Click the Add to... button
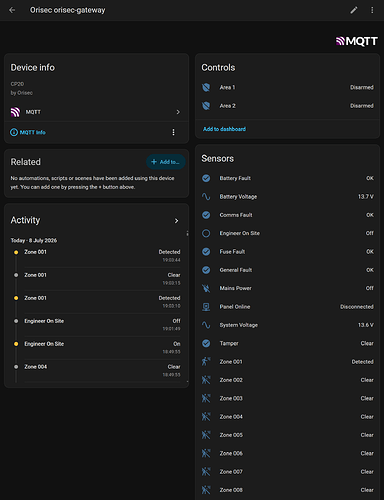This screenshot has width=384, height=500. pos(166,162)
